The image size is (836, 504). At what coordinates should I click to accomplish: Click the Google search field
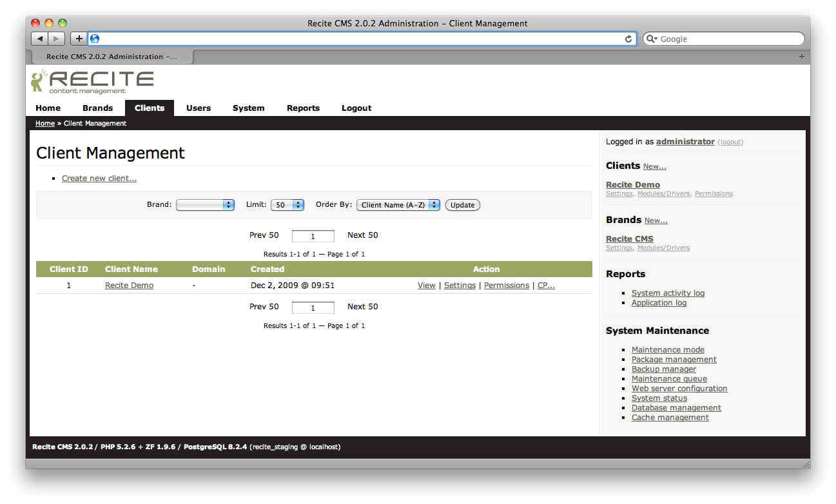[x=723, y=39]
